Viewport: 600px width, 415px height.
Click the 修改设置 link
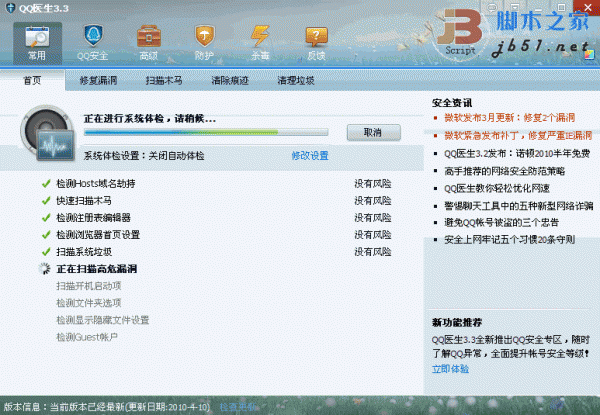309,156
